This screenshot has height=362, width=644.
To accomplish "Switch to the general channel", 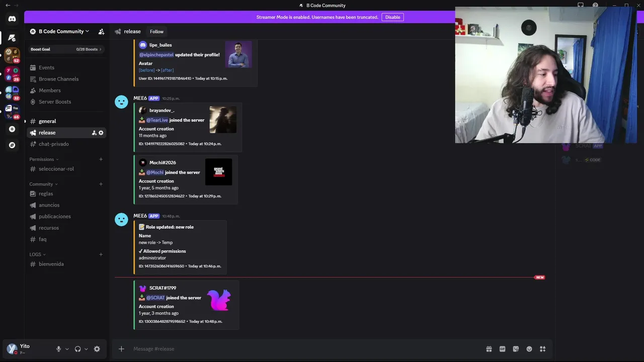I will tap(66, 121).
